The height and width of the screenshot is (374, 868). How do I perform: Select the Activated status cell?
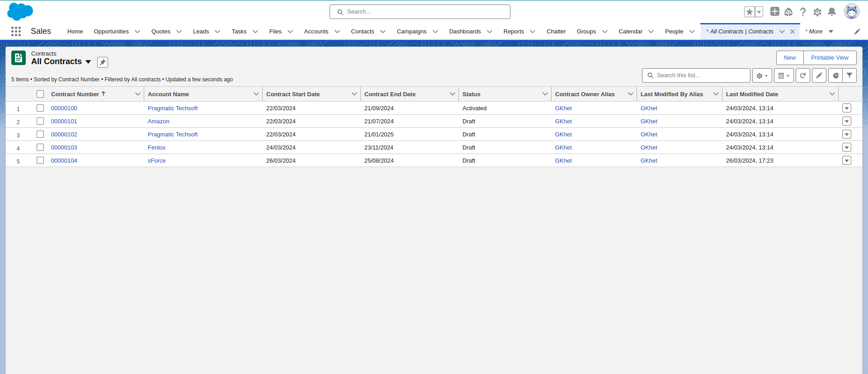point(474,108)
